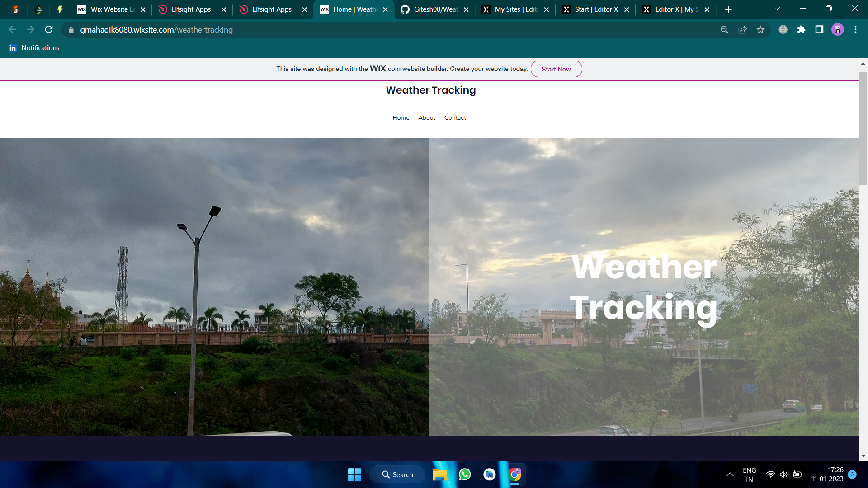868x488 pixels.
Task: Open a new browser tab
Action: 728,9
